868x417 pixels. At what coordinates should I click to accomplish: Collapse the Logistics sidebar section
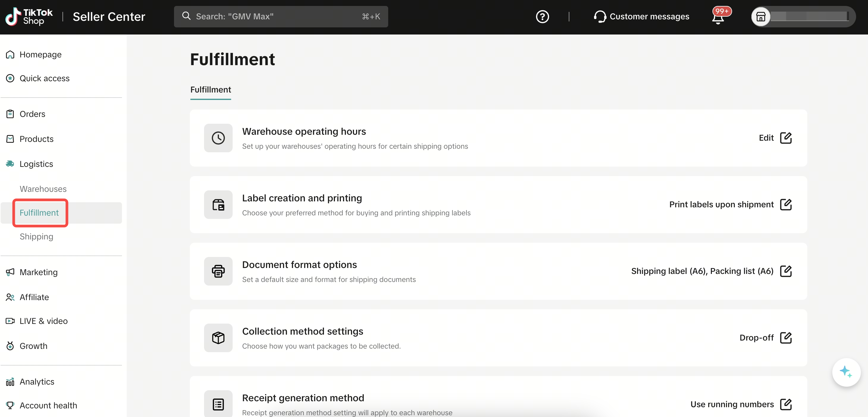click(x=36, y=164)
